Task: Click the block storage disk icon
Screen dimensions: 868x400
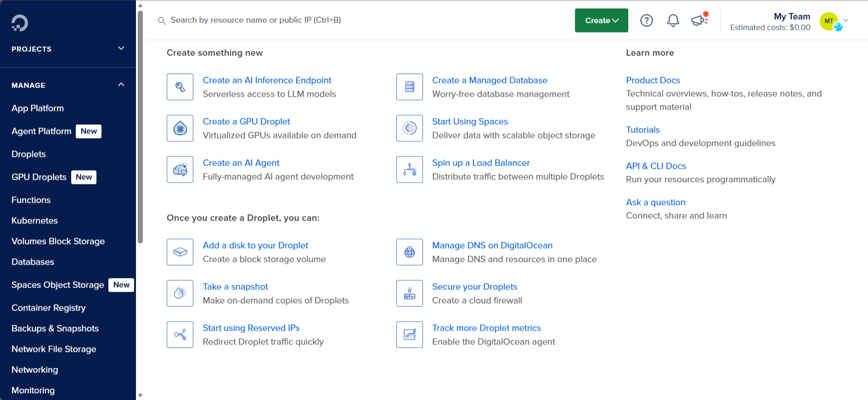Action: coord(180,252)
